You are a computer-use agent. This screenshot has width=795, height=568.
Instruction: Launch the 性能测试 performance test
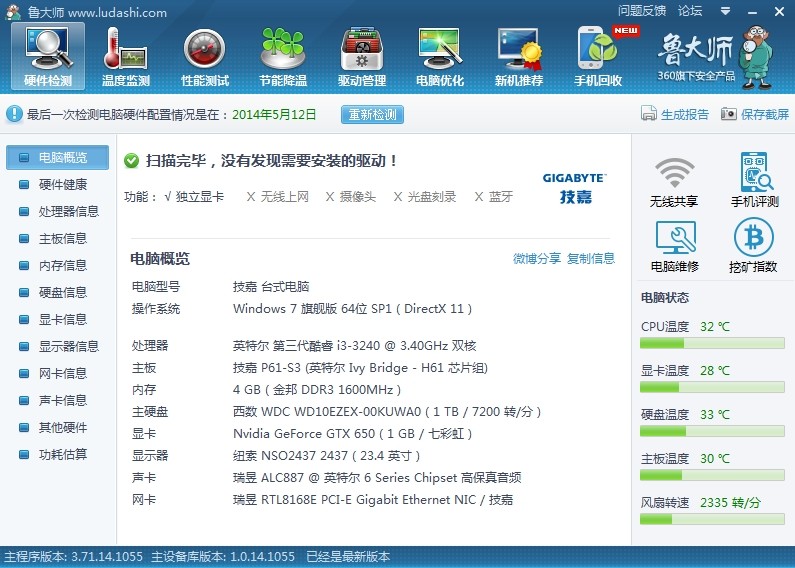[205, 56]
